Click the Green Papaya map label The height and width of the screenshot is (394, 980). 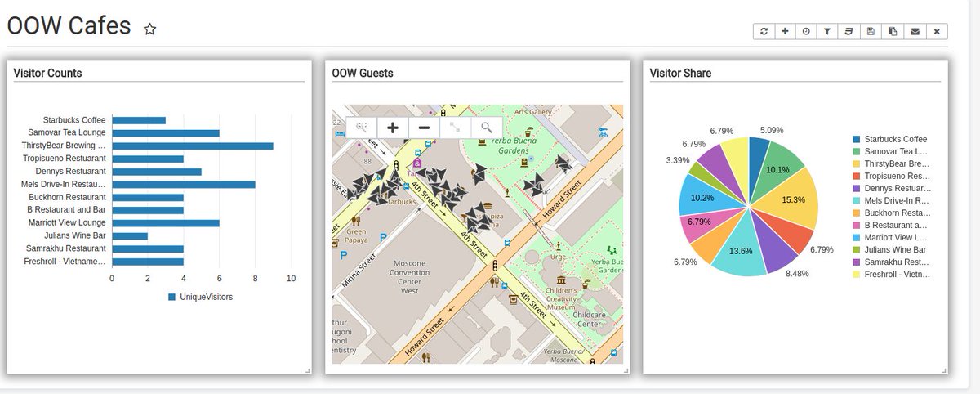[357, 236]
